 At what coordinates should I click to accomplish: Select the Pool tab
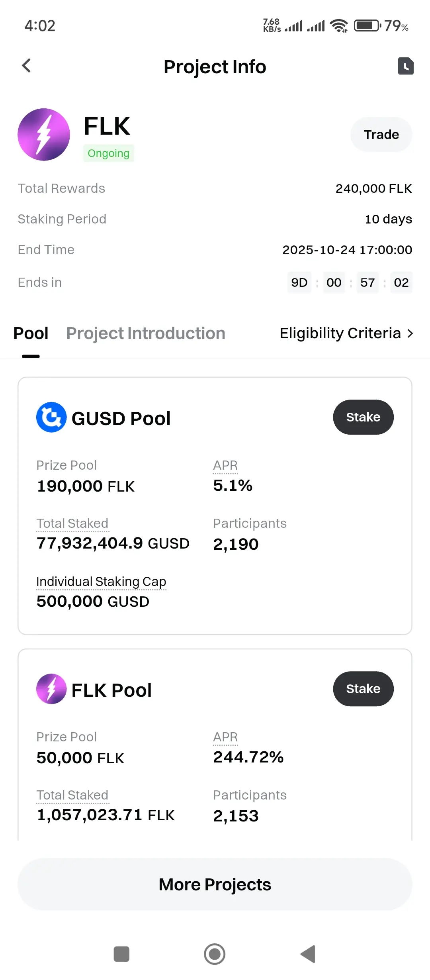coord(31,333)
